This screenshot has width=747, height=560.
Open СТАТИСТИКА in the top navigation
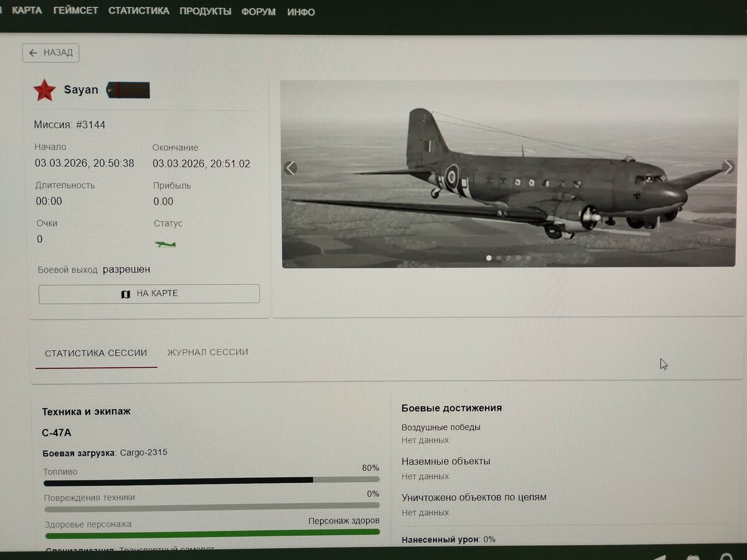138,11
